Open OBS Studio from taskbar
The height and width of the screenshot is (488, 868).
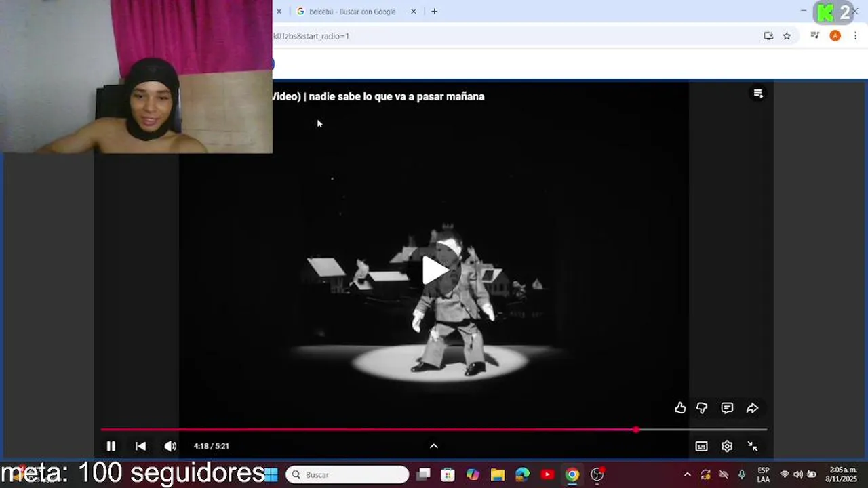(x=597, y=474)
